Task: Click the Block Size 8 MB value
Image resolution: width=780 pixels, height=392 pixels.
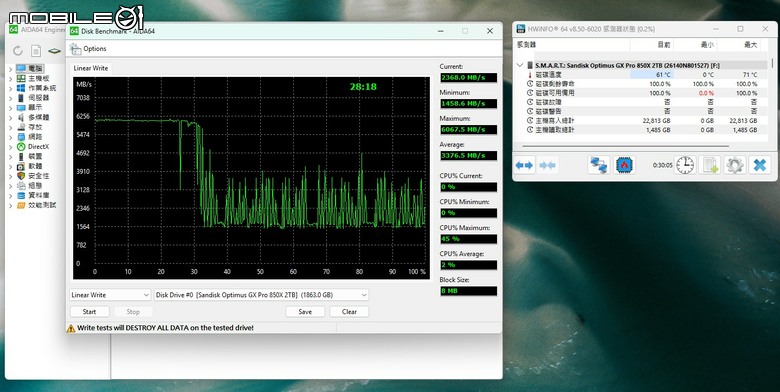Action: [468, 291]
